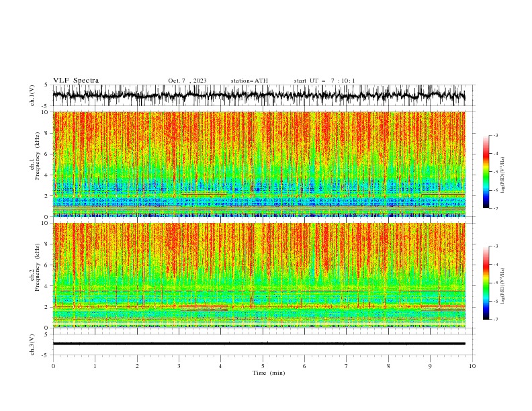The image size is (532, 411).
Task: Click the "-3" value on upper color bar
Action: [x=495, y=135]
